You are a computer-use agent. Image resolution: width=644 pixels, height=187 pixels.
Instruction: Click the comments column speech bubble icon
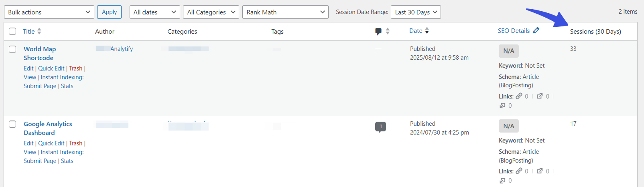coord(378,31)
